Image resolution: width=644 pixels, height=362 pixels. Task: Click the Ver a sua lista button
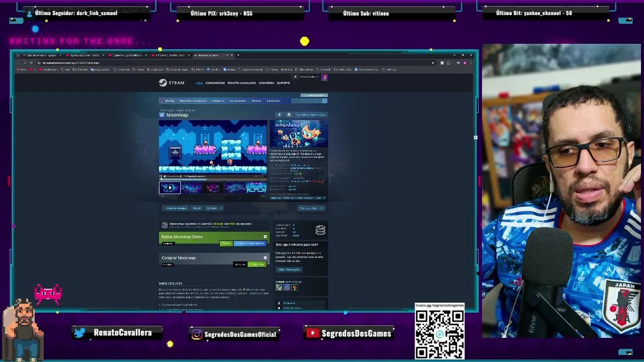coord(310,208)
